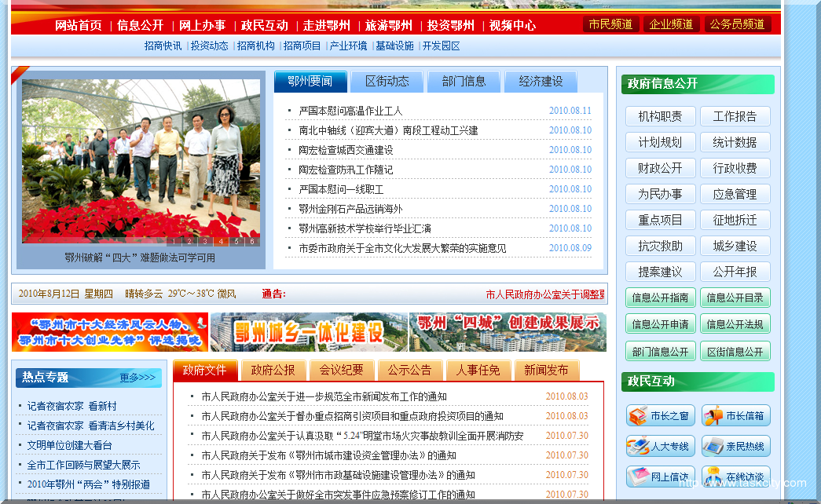
Task: Click the 市长信箱 mailbox icon
Action: click(714, 416)
